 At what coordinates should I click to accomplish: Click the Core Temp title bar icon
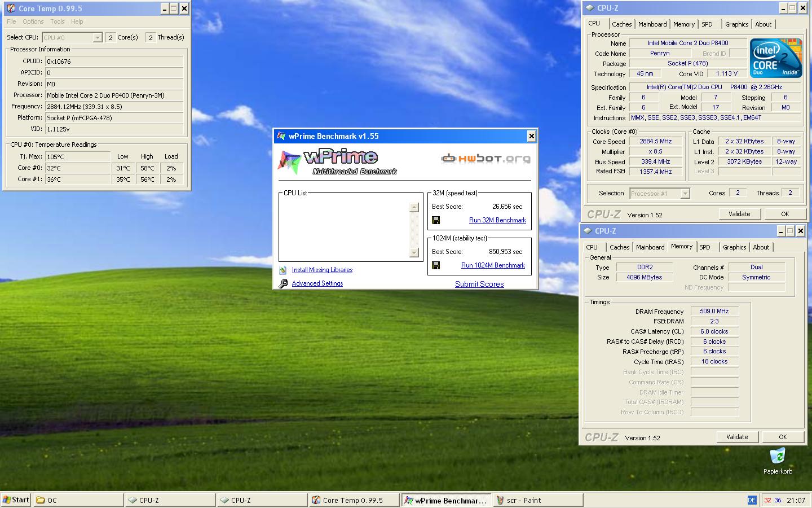(10, 8)
